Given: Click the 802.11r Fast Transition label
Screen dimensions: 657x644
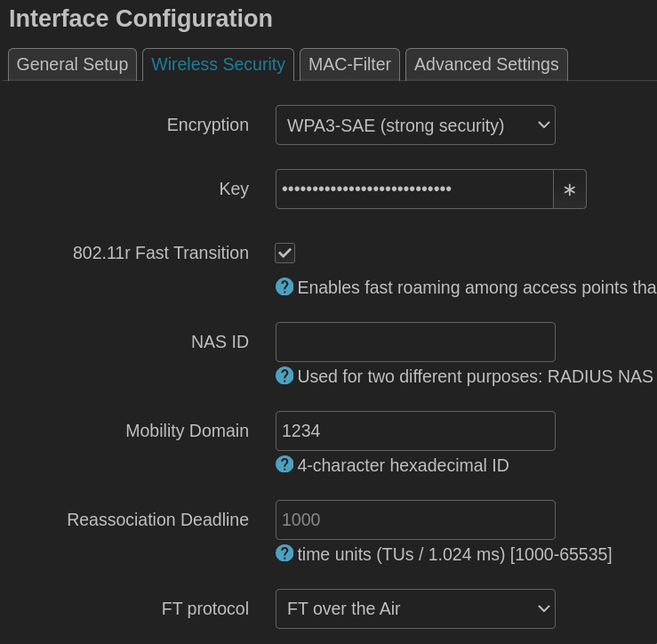Looking at the screenshot, I should click(x=160, y=253).
